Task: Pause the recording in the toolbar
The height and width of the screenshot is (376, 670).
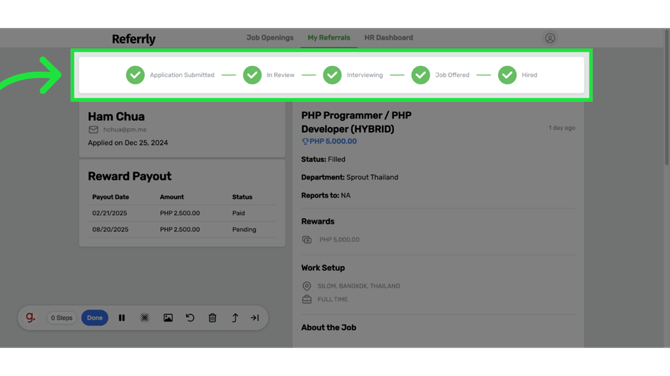Action: click(x=122, y=318)
